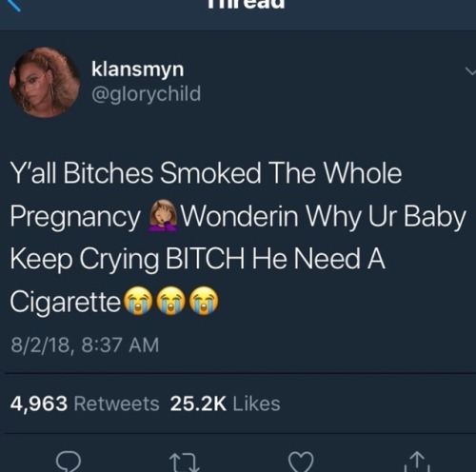Open the klansmyn display name profile

pos(138,69)
